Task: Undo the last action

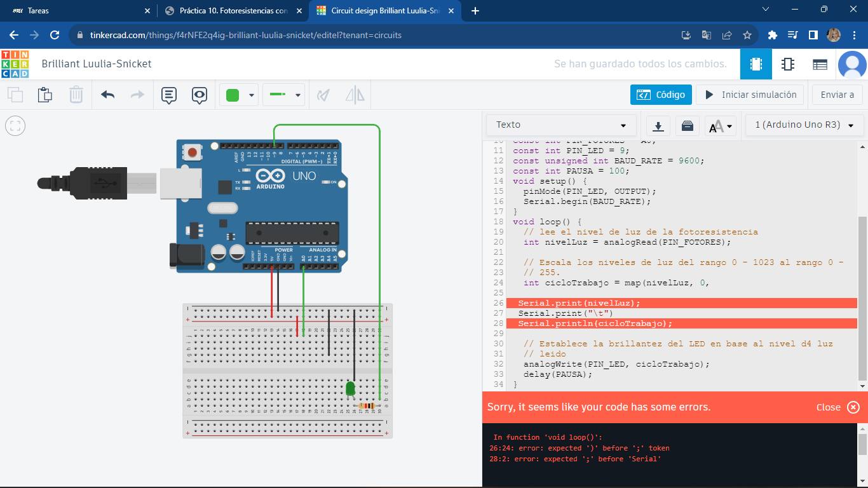Action: point(108,95)
